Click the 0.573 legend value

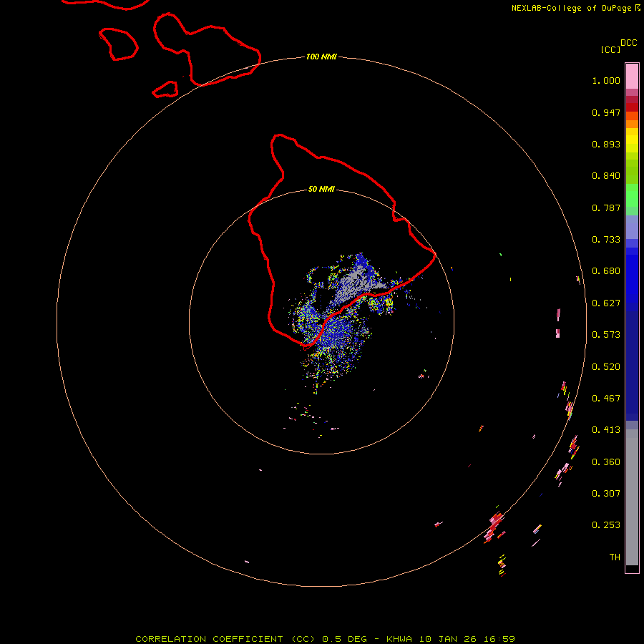pos(606,335)
